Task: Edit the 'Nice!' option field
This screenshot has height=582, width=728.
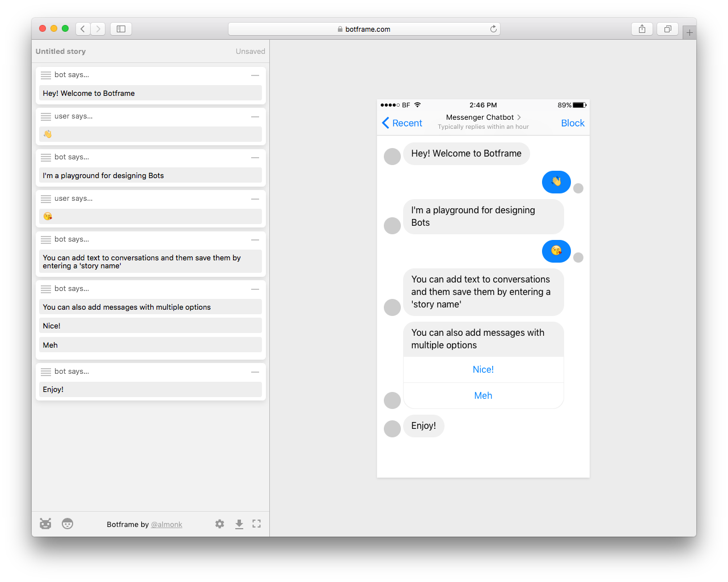Action: click(151, 326)
